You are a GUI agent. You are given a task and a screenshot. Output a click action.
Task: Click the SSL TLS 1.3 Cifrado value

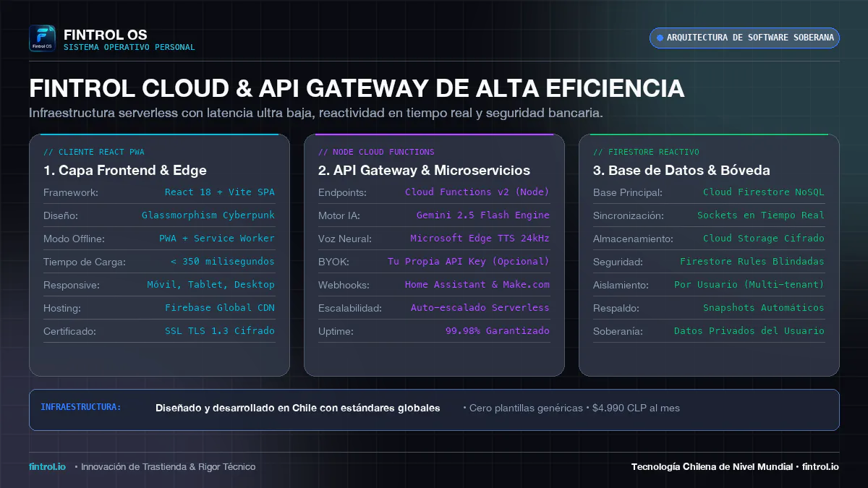(220, 331)
